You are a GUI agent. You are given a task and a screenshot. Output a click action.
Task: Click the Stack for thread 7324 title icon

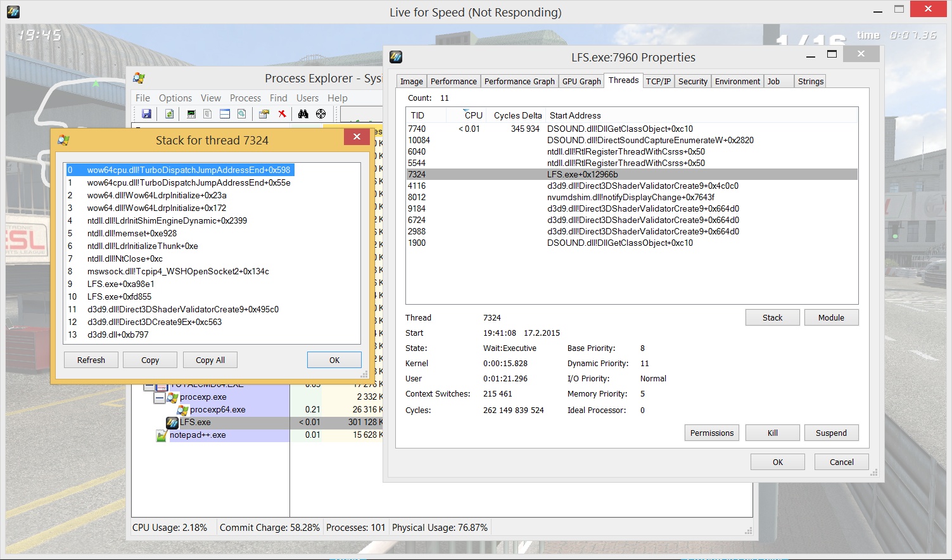tap(63, 141)
